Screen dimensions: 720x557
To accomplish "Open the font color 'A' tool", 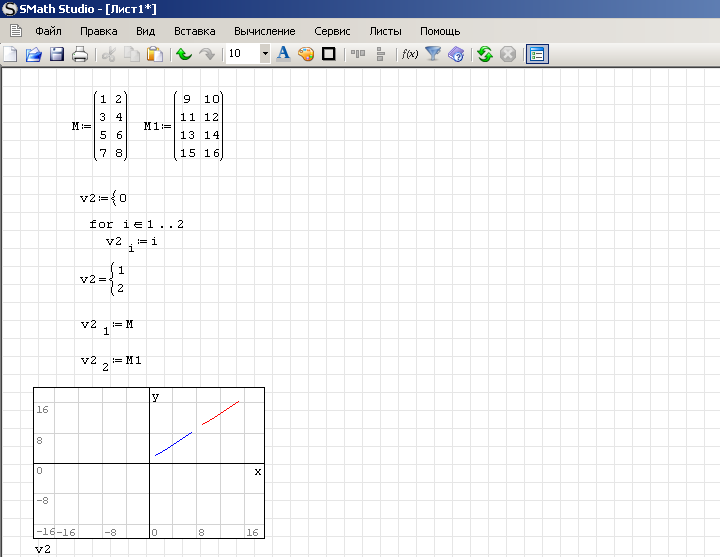I will tap(283, 54).
